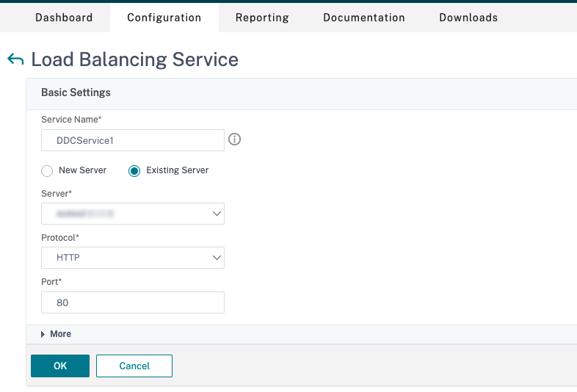This screenshot has height=392, width=577.
Task: Open the Protocol dropdown showing HTTP
Action: [x=133, y=258]
